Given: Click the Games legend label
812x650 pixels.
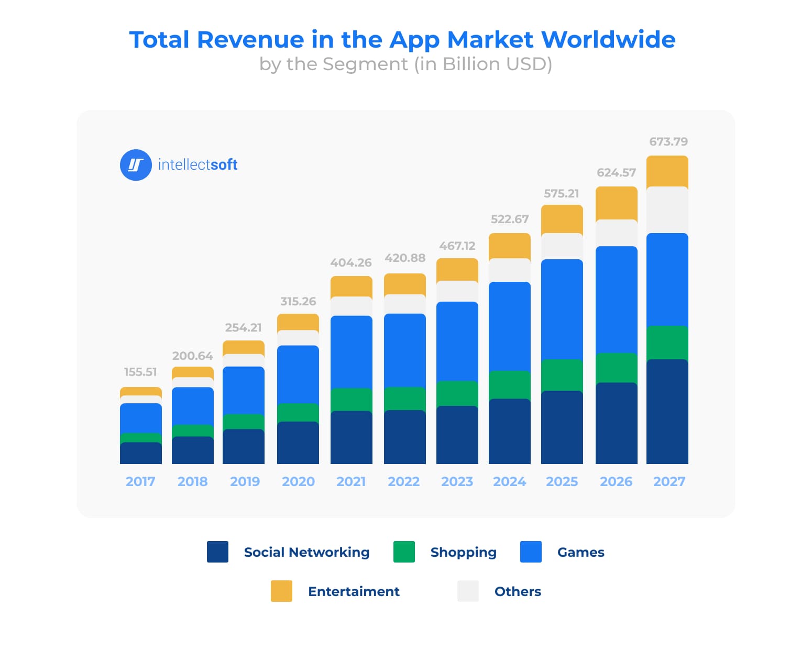Looking at the screenshot, I should [580, 552].
